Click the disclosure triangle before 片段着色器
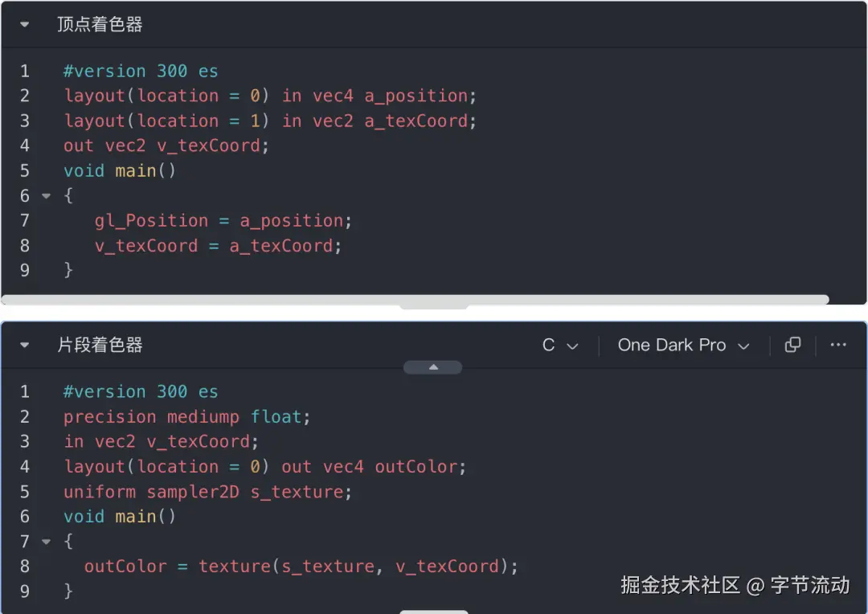The image size is (868, 614). pos(25,345)
